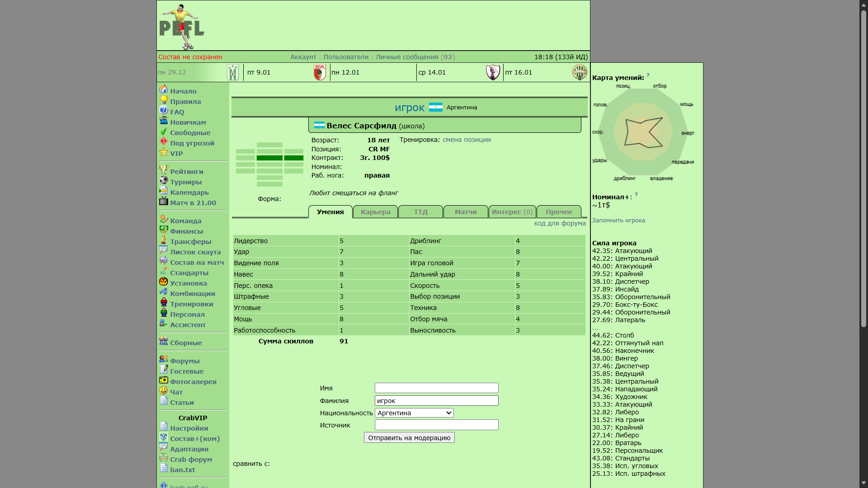Viewport: 868px width, 488px height.
Task: Open the смена позиции training link
Action: pyautogui.click(x=467, y=140)
